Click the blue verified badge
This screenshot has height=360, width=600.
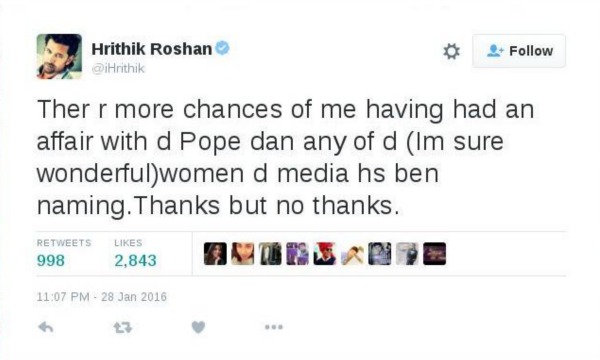click(222, 48)
